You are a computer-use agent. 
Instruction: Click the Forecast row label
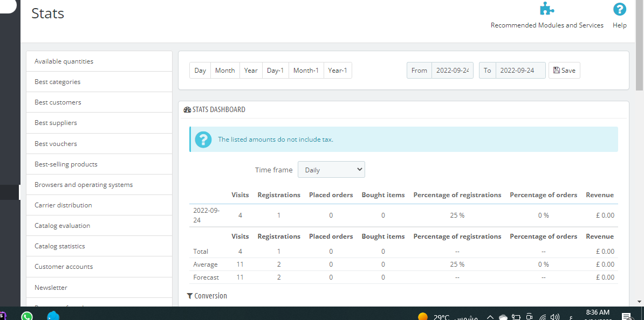click(206, 277)
